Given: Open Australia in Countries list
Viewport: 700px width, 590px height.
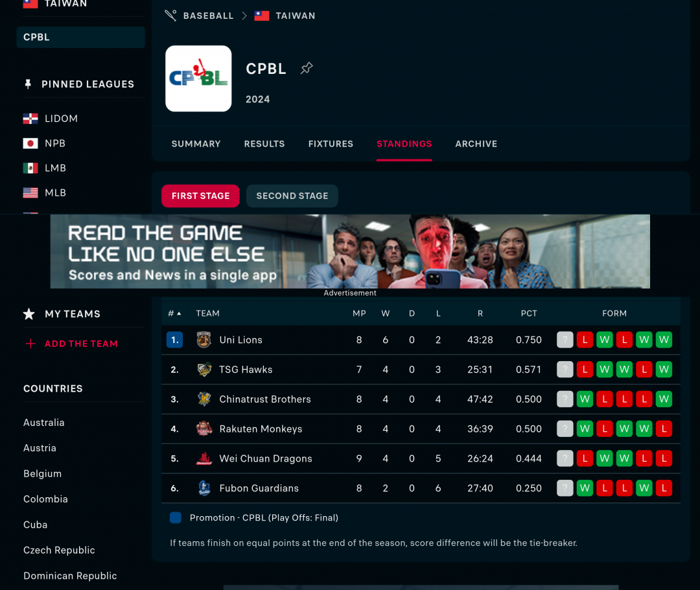Looking at the screenshot, I should click(44, 423).
